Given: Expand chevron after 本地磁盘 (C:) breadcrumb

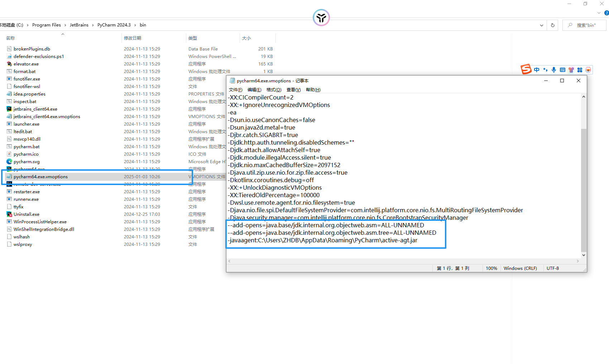Looking at the screenshot, I should click(28, 25).
